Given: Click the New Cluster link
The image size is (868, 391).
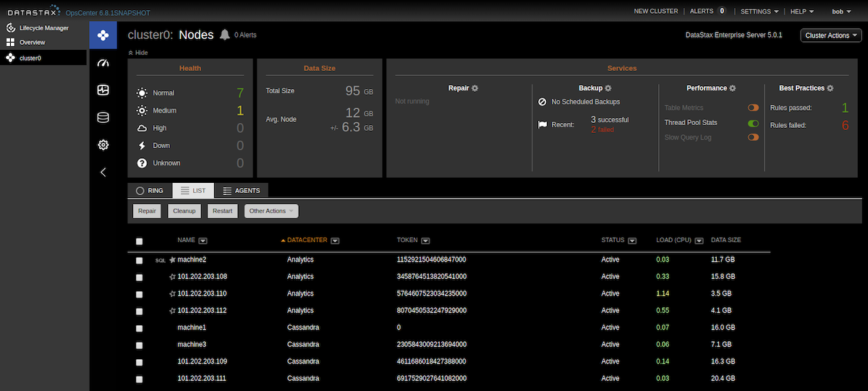Looking at the screenshot, I should pyautogui.click(x=655, y=12).
